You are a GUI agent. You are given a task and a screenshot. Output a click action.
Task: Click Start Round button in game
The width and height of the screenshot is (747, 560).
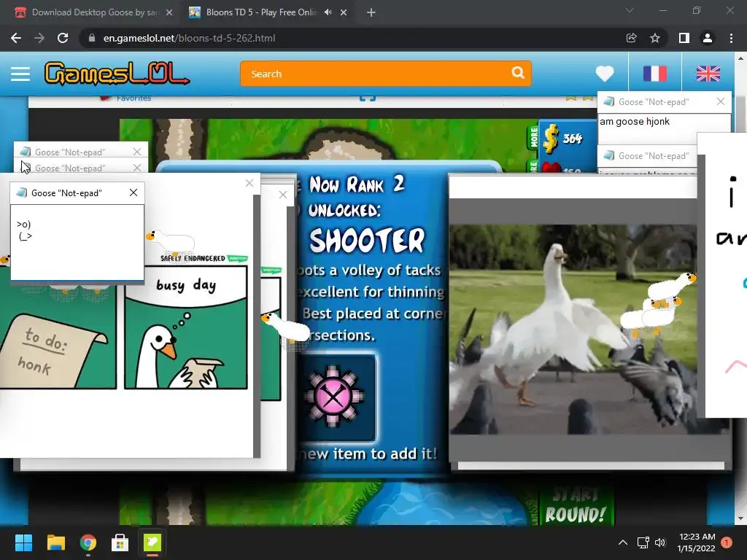[576, 507]
